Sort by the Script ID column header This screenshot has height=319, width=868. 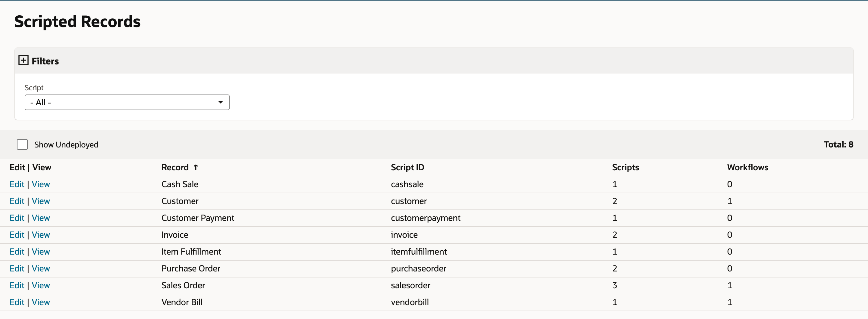coord(407,167)
